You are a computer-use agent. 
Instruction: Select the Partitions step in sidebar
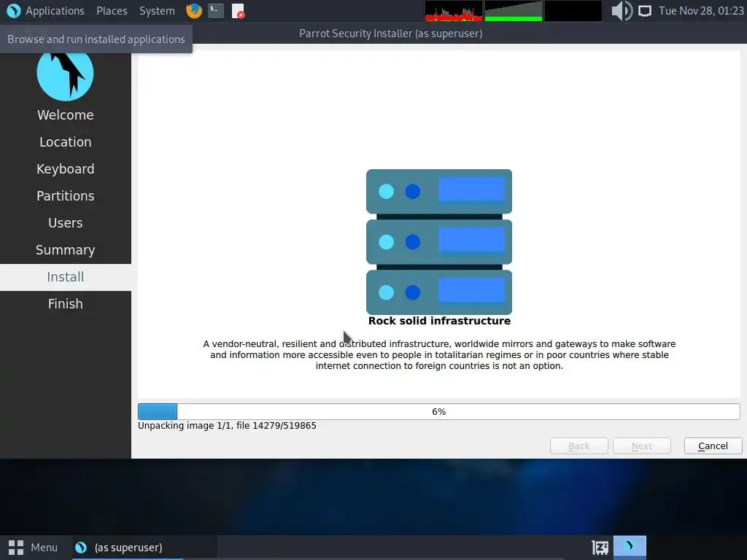[x=65, y=195]
